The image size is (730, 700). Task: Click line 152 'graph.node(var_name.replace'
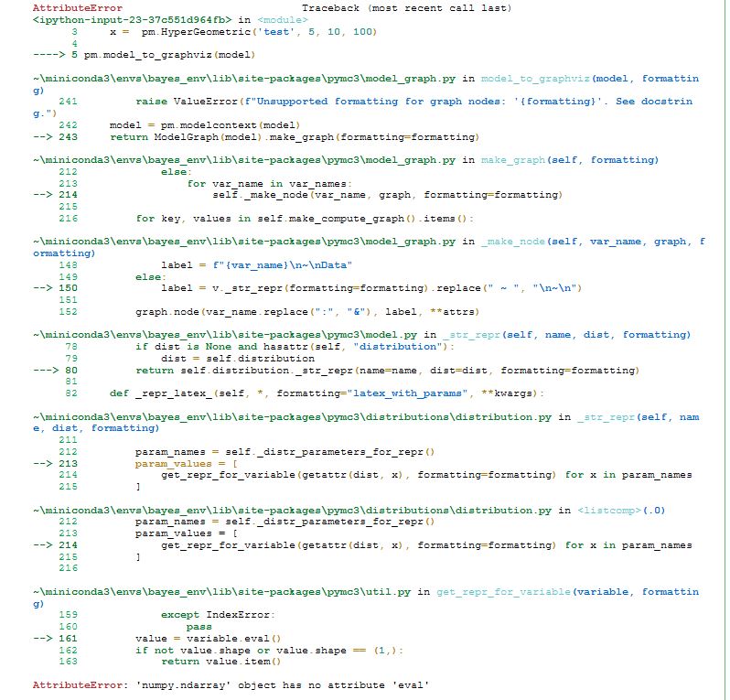click(307, 312)
